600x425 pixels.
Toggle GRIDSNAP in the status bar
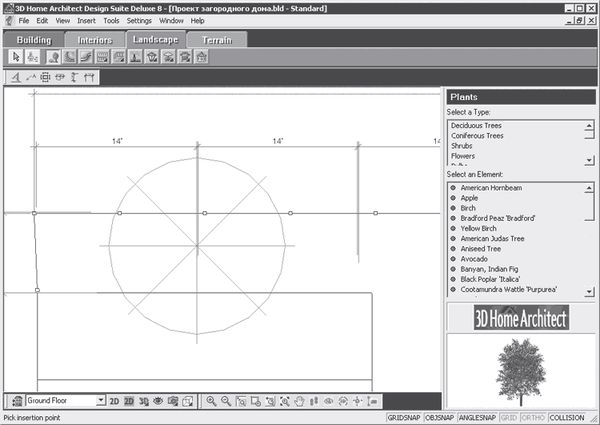404,416
